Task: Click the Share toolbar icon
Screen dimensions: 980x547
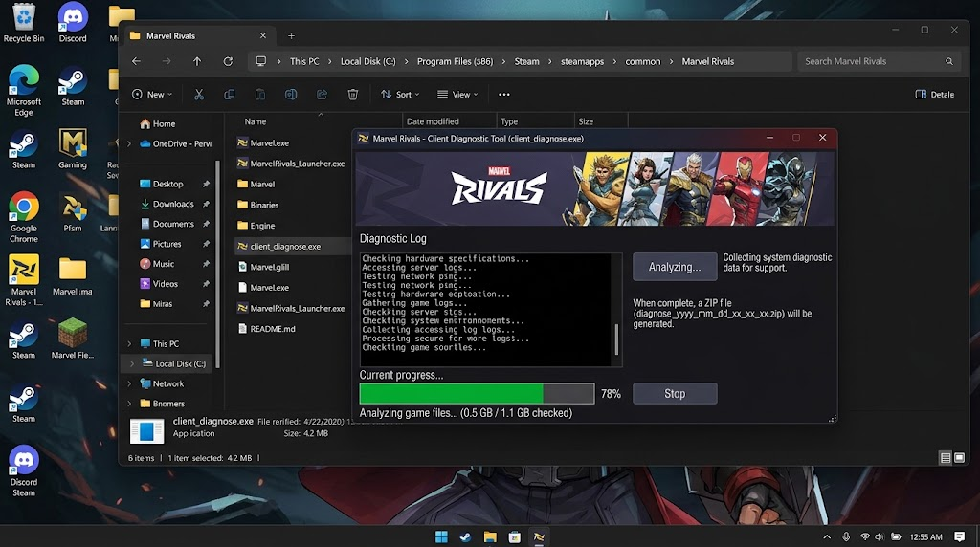Action: (322, 95)
